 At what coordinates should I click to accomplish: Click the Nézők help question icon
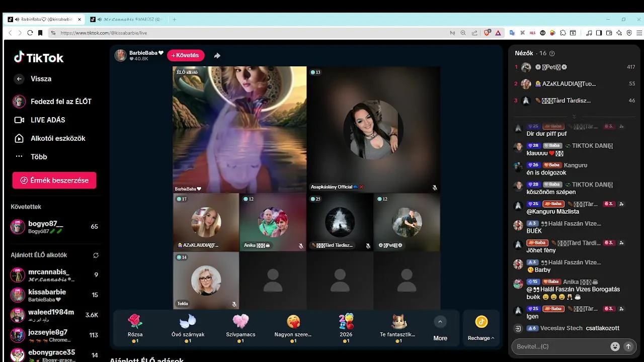pos(552,53)
